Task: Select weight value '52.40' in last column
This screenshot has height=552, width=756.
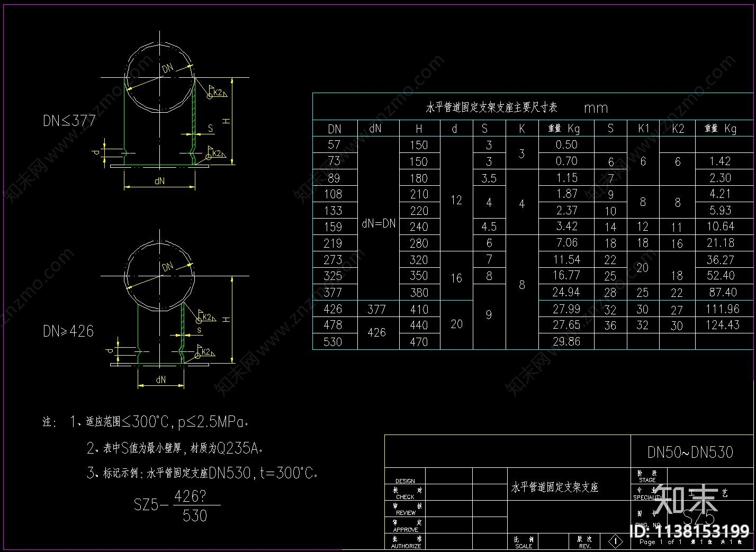Action: pos(721,276)
